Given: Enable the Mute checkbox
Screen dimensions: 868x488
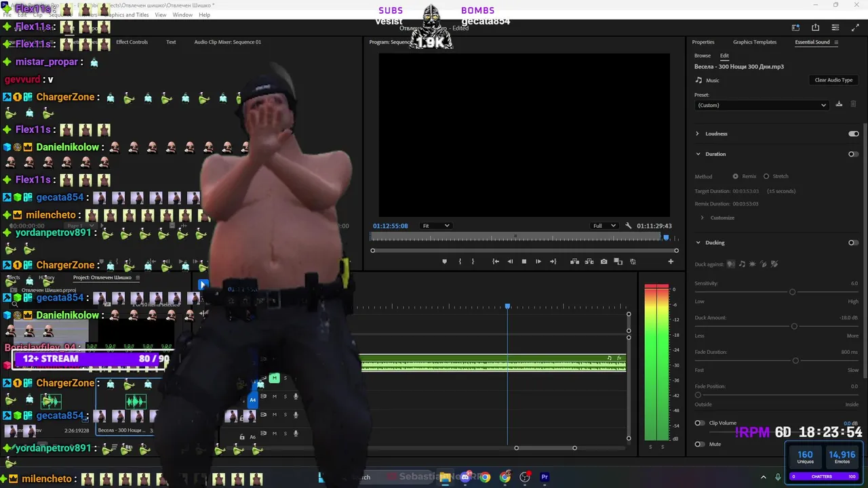Looking at the screenshot, I should pyautogui.click(x=698, y=444).
